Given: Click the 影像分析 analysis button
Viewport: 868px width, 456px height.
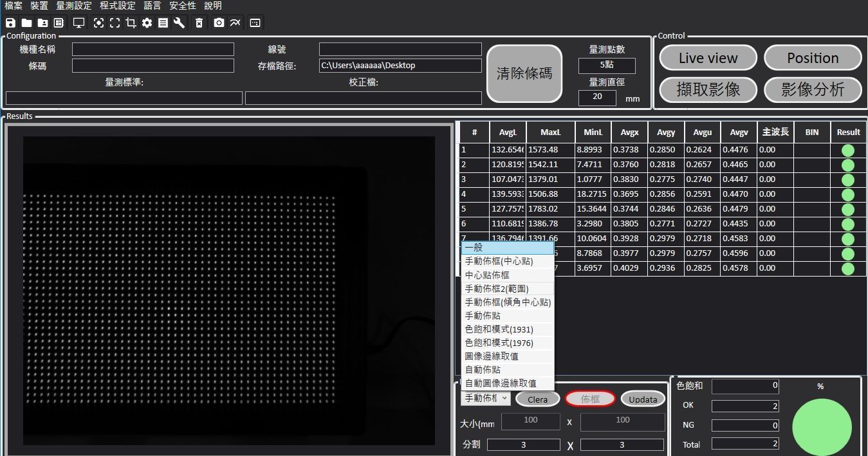Looking at the screenshot, I should [813, 89].
